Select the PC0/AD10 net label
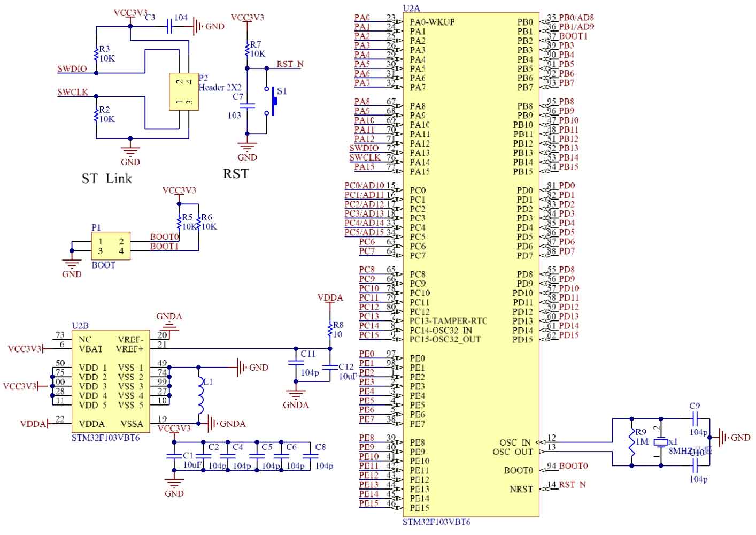Image resolution: width=756 pixels, height=535 pixels. point(364,186)
